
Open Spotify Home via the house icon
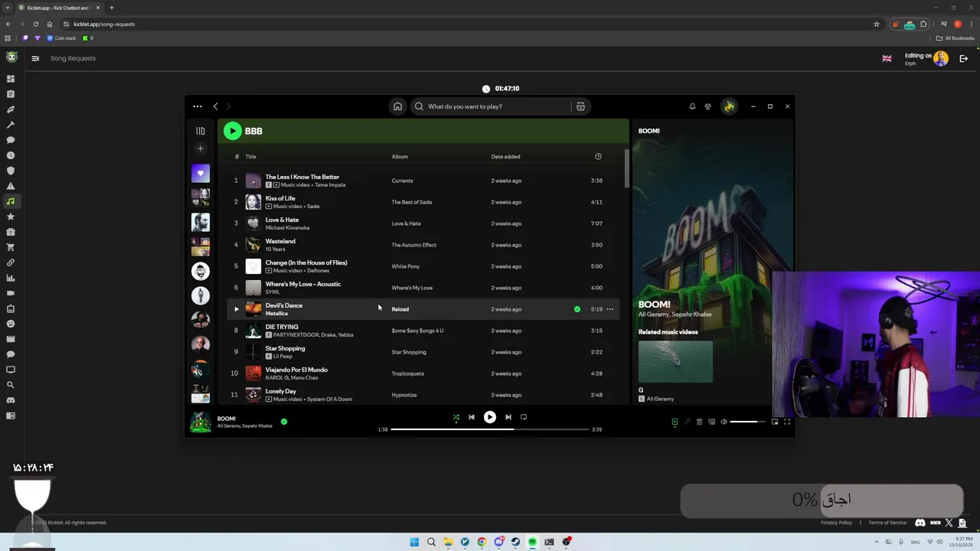[x=397, y=106]
